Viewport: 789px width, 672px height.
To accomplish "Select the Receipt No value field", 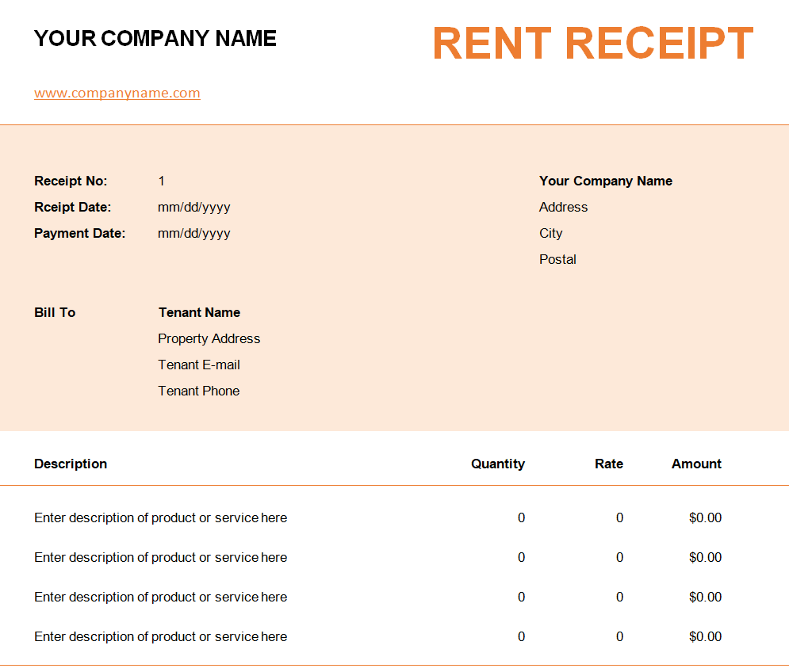I will 162,181.
